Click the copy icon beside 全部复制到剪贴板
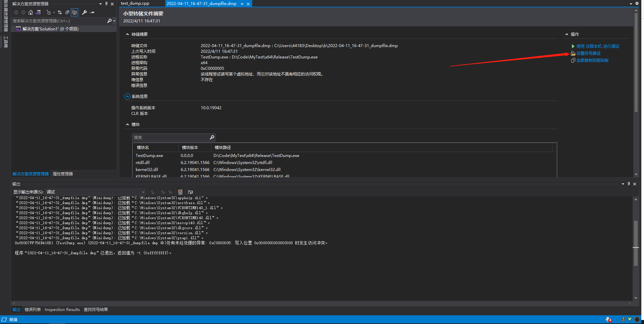Viewport: 644px width, 324px height. [x=573, y=60]
